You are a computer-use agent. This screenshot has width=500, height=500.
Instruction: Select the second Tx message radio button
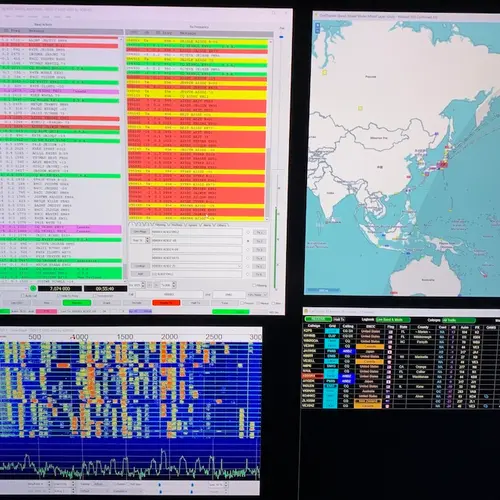coord(248,241)
